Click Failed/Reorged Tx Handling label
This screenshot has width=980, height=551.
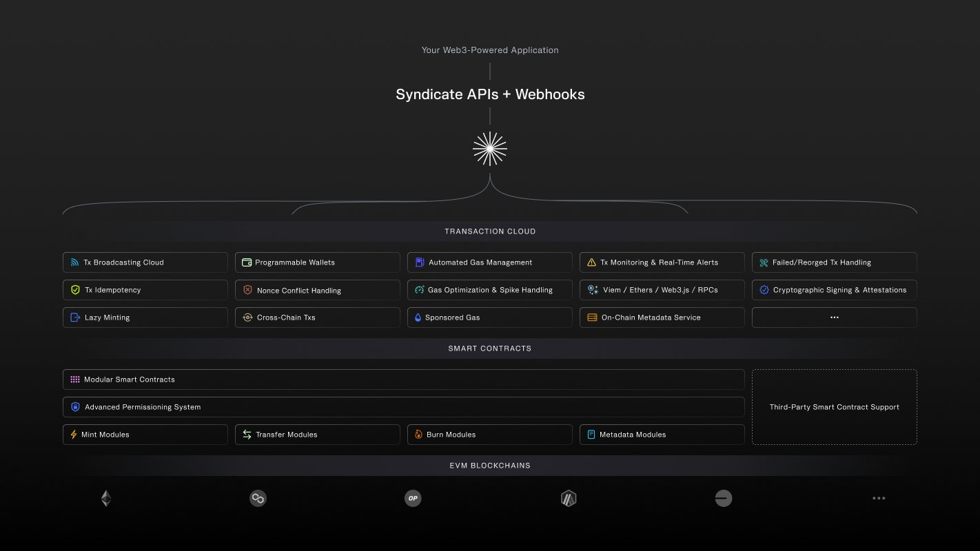821,262
